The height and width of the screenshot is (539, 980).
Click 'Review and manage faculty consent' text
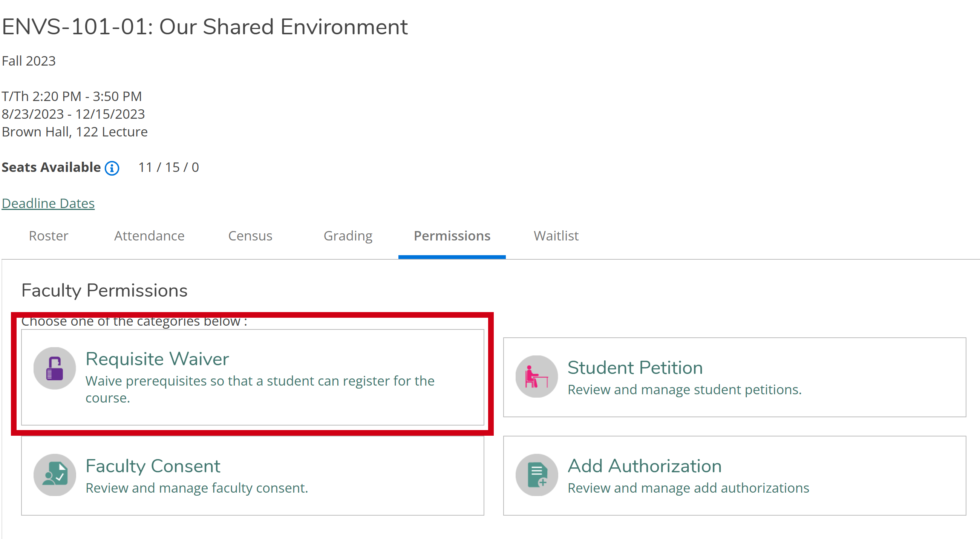[x=197, y=488]
